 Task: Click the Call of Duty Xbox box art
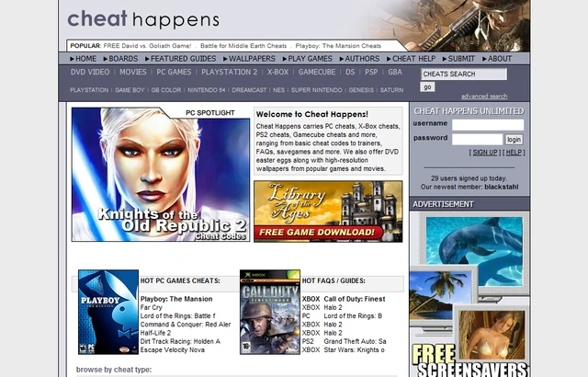270,312
